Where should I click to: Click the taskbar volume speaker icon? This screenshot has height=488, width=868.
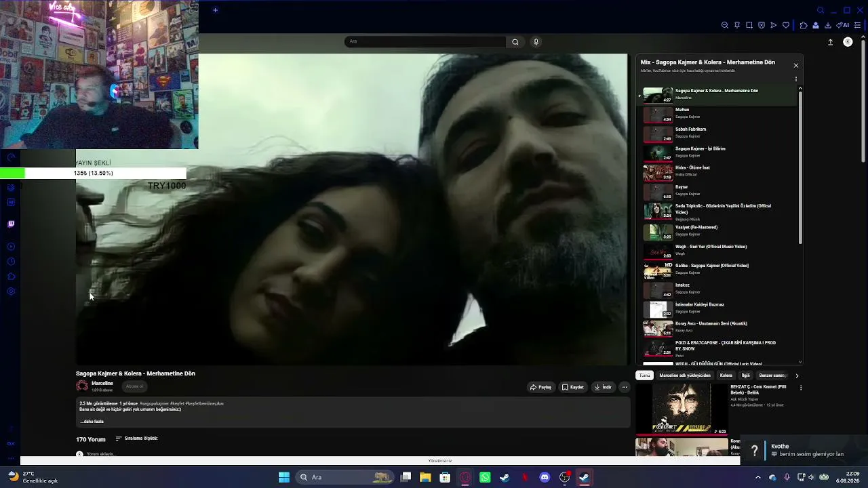[x=811, y=477]
